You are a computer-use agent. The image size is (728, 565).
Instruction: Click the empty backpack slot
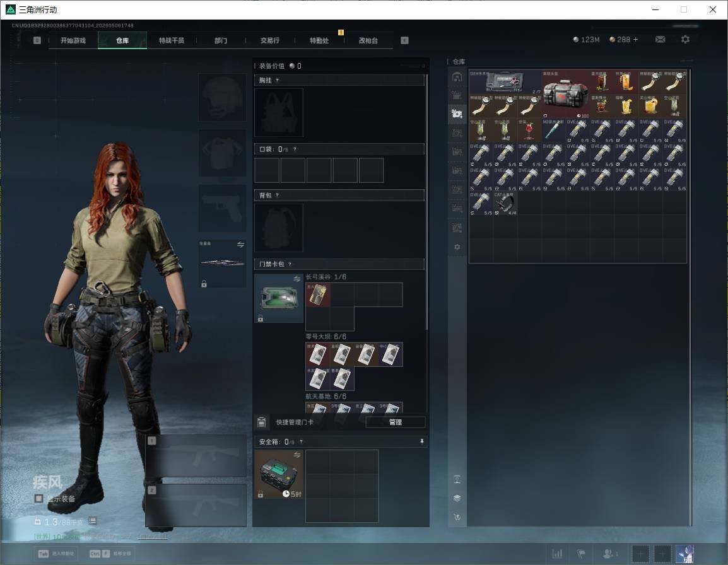(x=279, y=228)
